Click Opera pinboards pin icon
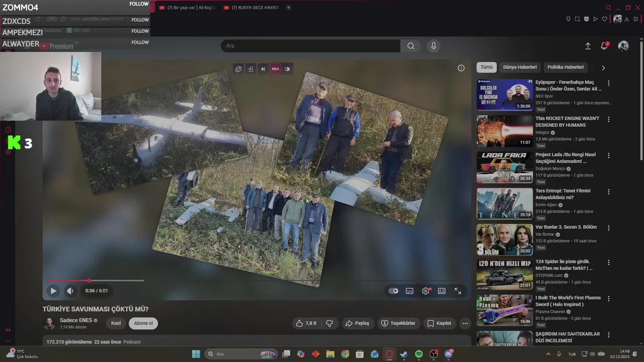 (568, 19)
